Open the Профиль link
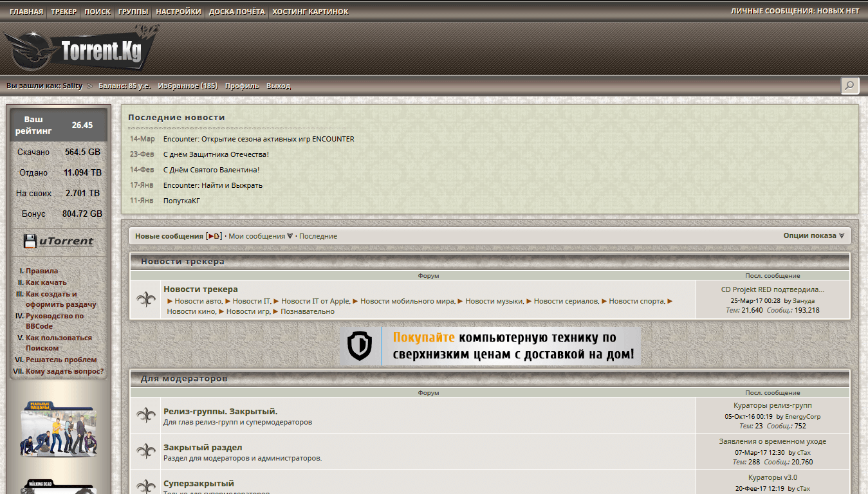This screenshot has width=868, height=494. coord(242,86)
